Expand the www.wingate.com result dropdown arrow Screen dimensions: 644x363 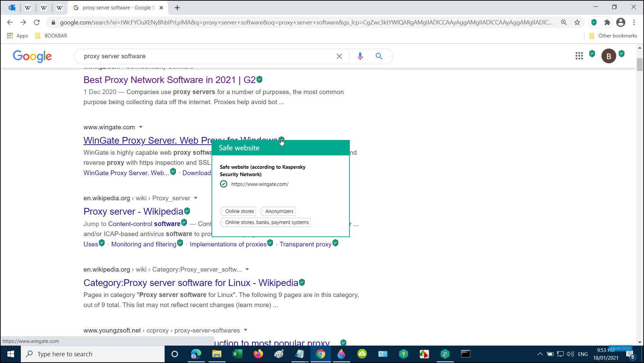coord(141,127)
